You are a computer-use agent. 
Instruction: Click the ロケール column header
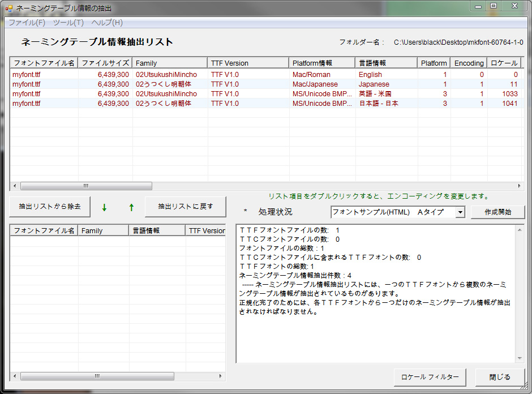(x=504, y=63)
